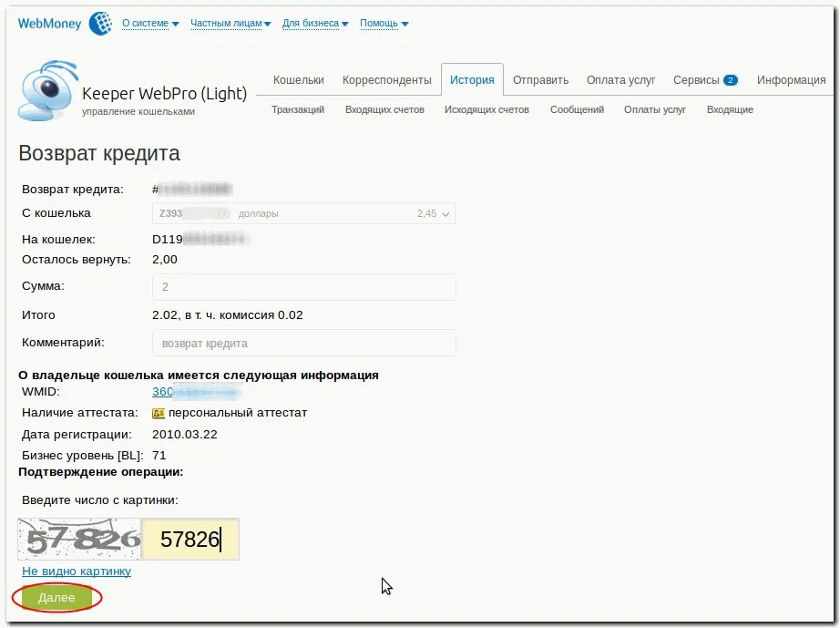Viewport: 840px width, 628px height.
Task: Open the О системе dropdown menu
Action: tap(150, 24)
